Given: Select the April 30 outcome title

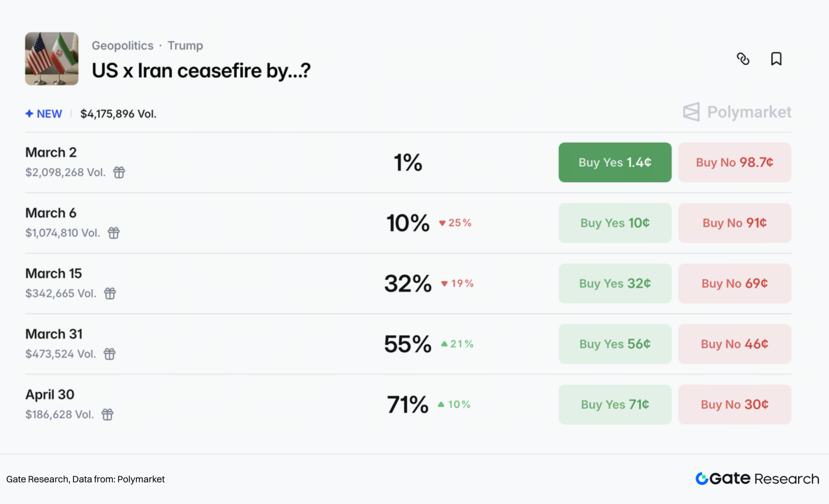Looking at the screenshot, I should pyautogui.click(x=50, y=394).
